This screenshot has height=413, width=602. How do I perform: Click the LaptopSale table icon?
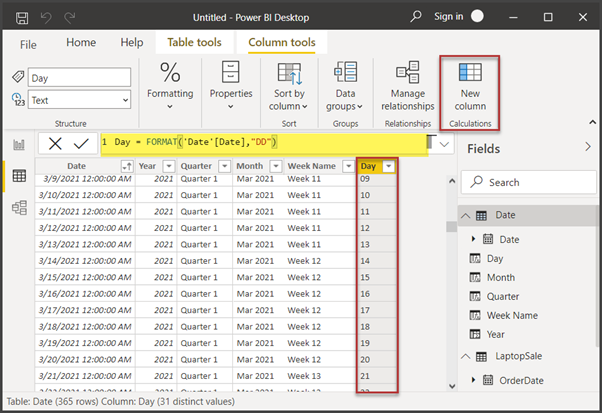point(481,357)
